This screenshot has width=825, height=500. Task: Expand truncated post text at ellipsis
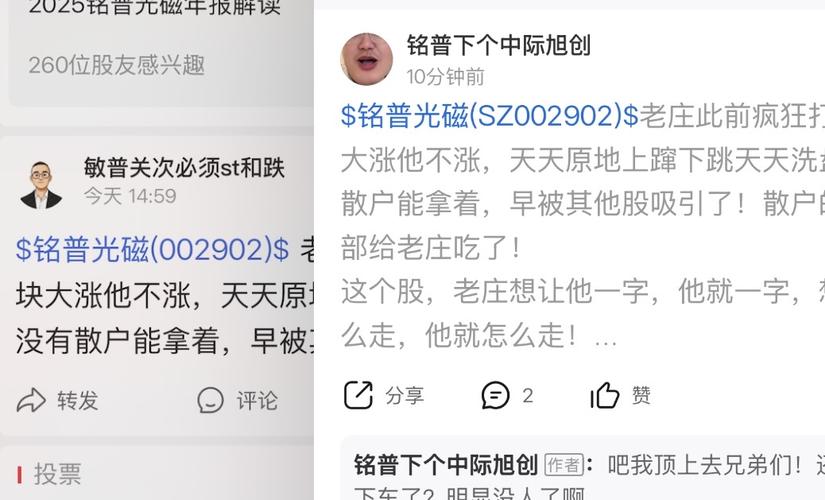coord(605,340)
